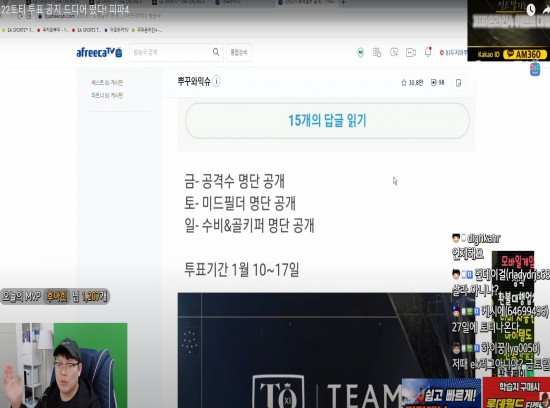550x408 pixels.
Task: Open the 베스트 BJ 게시판 sidebar link
Action: [x=107, y=83]
